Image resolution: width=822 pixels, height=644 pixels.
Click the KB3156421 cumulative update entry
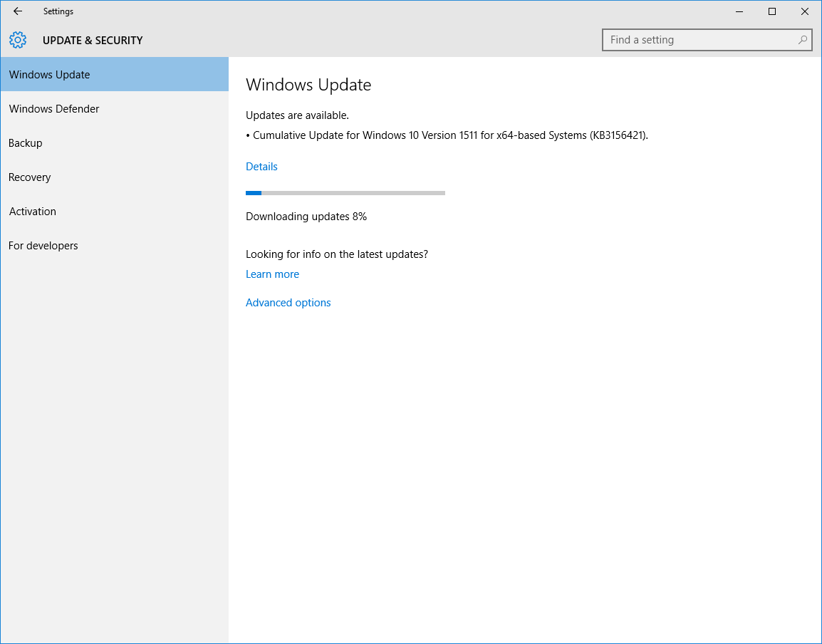tap(449, 135)
